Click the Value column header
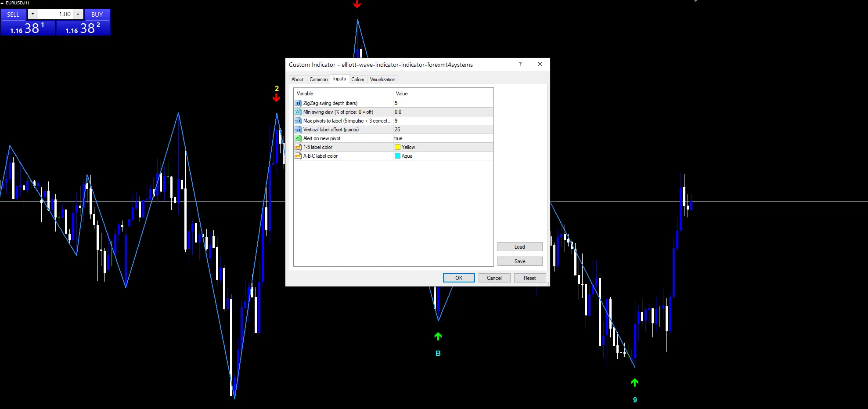This screenshot has width=868, height=409. [x=443, y=94]
